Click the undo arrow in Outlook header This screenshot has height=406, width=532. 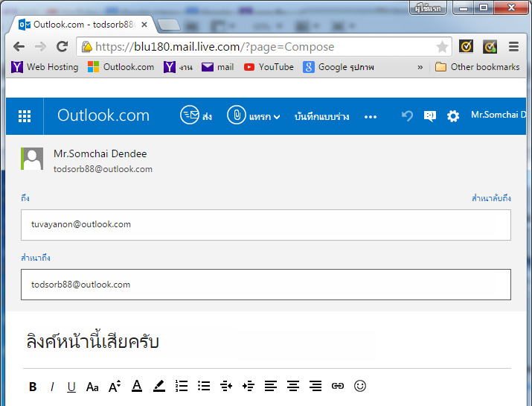[x=407, y=116]
